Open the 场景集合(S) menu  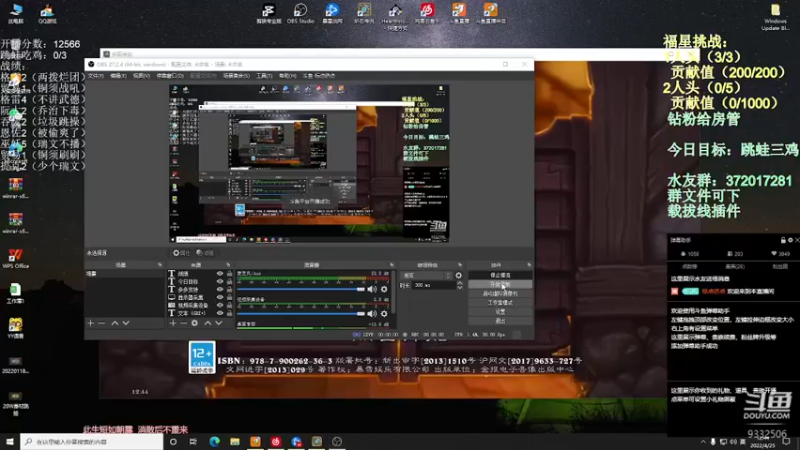(236, 76)
